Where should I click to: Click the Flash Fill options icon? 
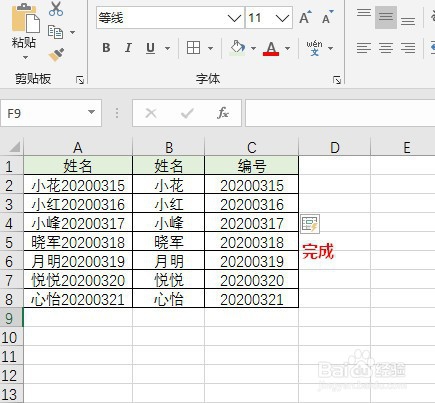click(x=310, y=224)
